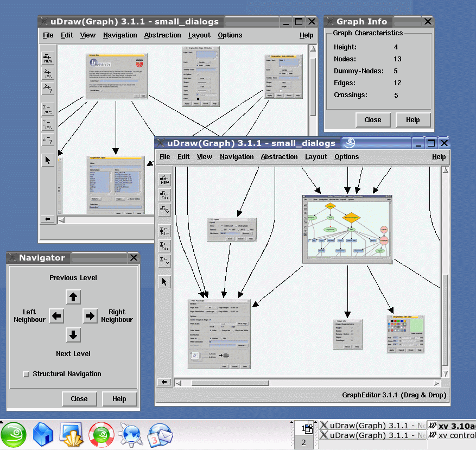This screenshot has height=450, width=476.
Task: Click the fifth toolbar icon in the back uDraw window
Action: click(48, 124)
